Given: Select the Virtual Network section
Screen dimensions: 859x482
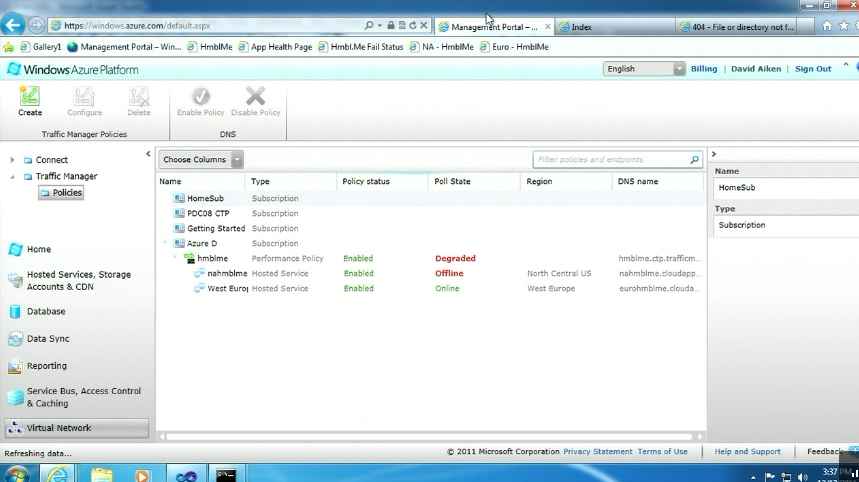Looking at the screenshot, I should [77, 428].
